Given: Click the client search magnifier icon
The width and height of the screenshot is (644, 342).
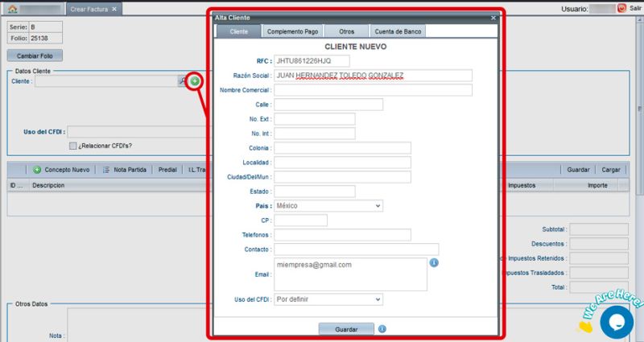Looking at the screenshot, I should 183,81.
